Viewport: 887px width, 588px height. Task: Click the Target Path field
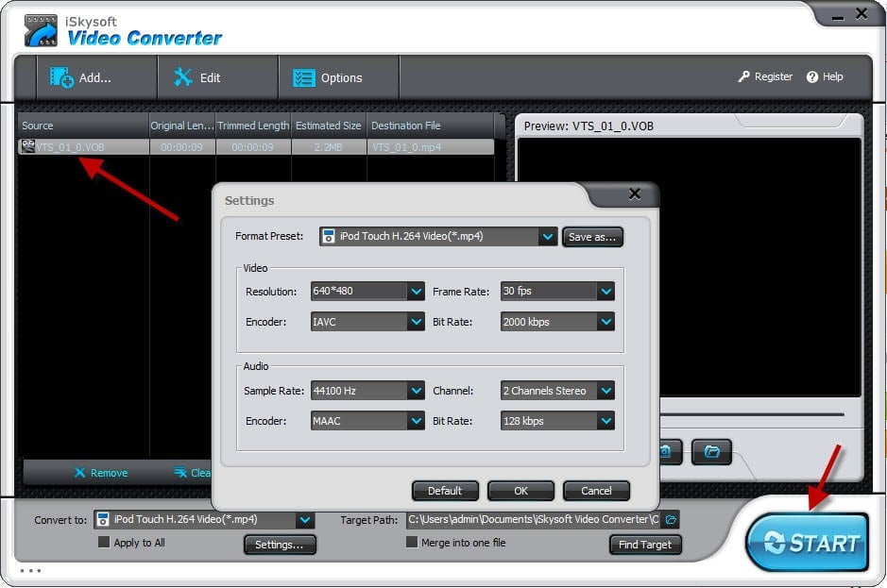(534, 520)
